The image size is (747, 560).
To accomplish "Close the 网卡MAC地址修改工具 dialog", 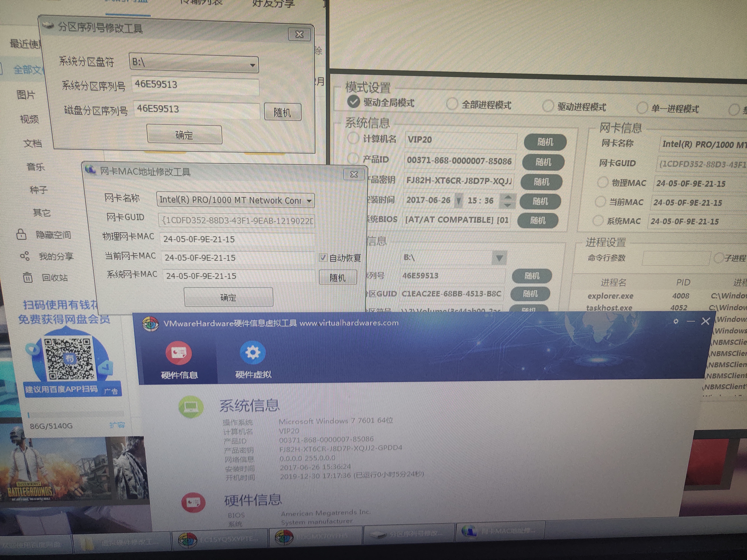I will point(353,174).
